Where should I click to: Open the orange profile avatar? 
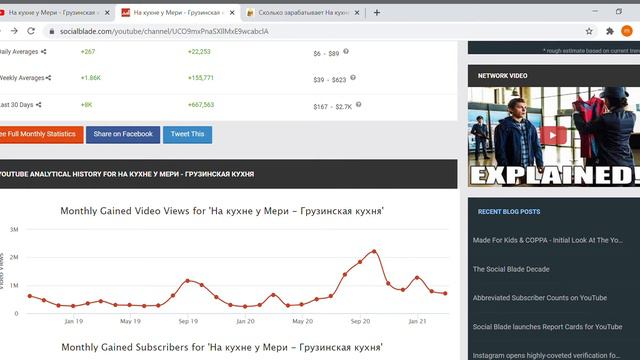(627, 31)
